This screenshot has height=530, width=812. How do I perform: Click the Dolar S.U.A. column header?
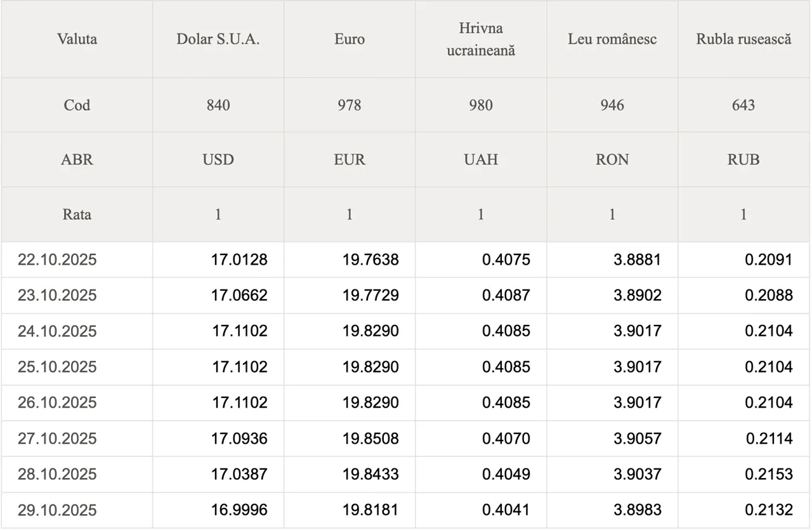pyautogui.click(x=218, y=39)
